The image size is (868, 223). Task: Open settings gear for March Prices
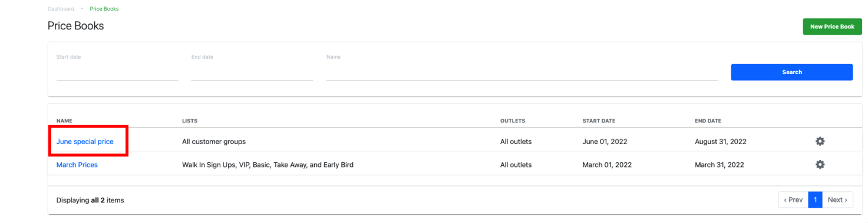pyautogui.click(x=820, y=165)
